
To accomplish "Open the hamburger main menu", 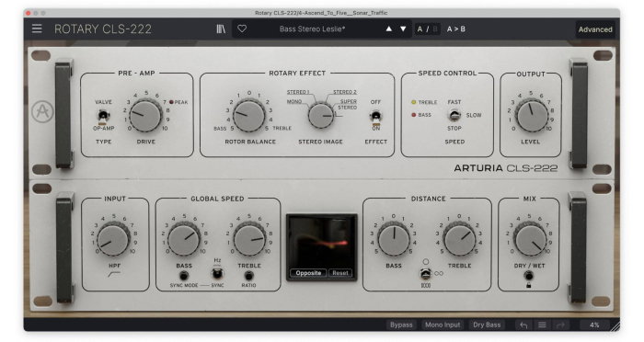I will [37, 28].
